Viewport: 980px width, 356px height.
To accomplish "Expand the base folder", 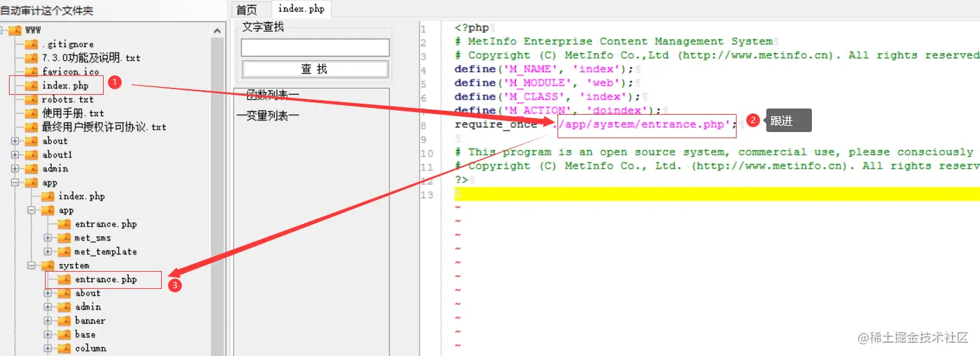I will (48, 335).
